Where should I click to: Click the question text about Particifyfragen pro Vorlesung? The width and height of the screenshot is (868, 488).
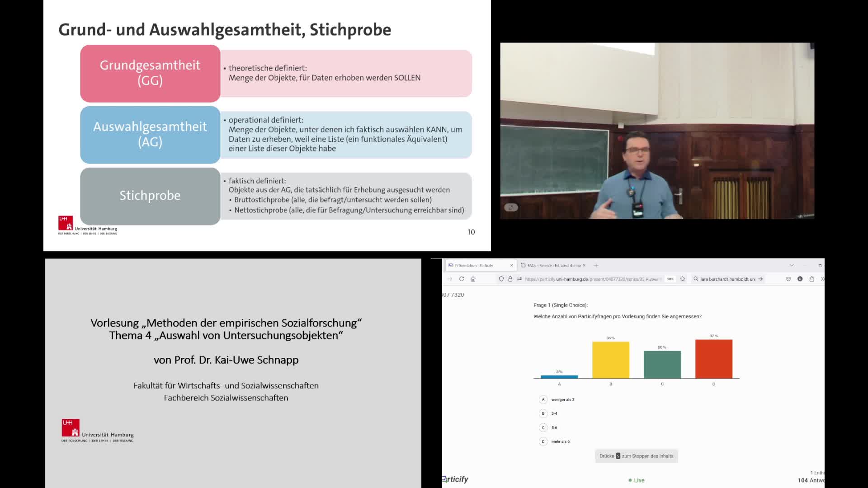click(x=618, y=316)
